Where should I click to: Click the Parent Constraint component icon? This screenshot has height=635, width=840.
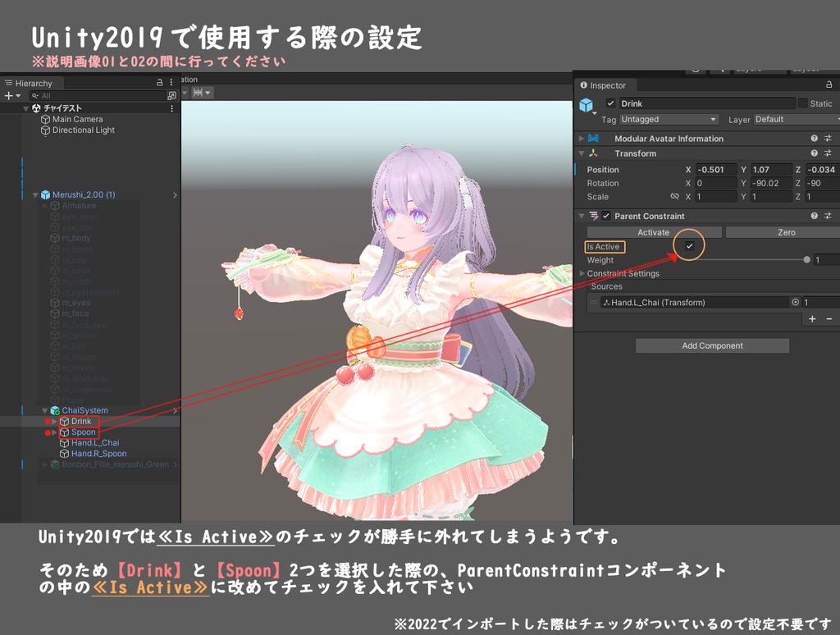[594, 216]
